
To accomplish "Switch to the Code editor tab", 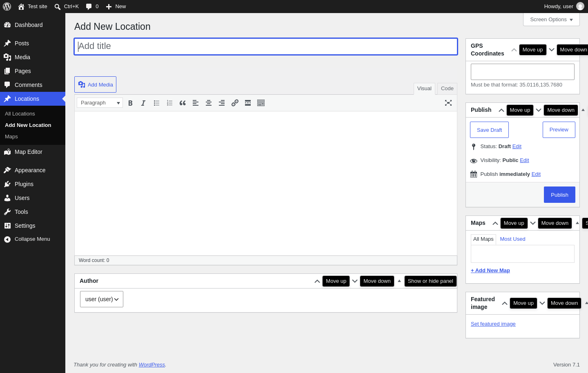I will [x=447, y=89].
